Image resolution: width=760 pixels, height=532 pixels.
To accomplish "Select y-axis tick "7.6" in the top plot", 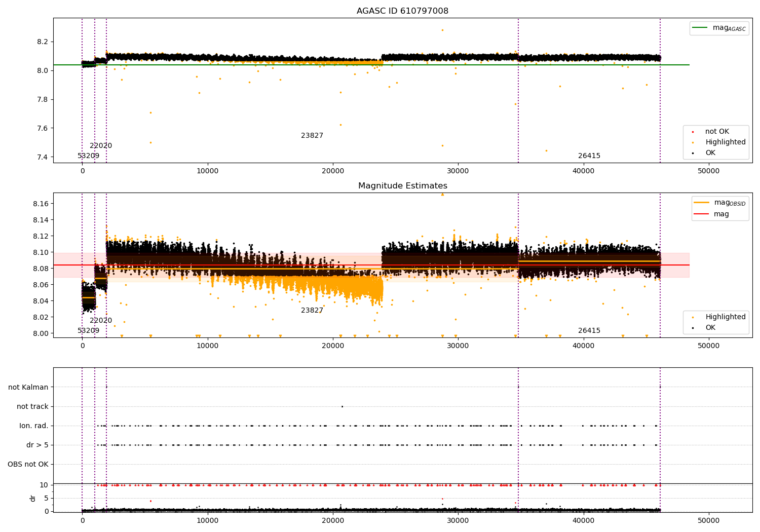I will 43,128.
